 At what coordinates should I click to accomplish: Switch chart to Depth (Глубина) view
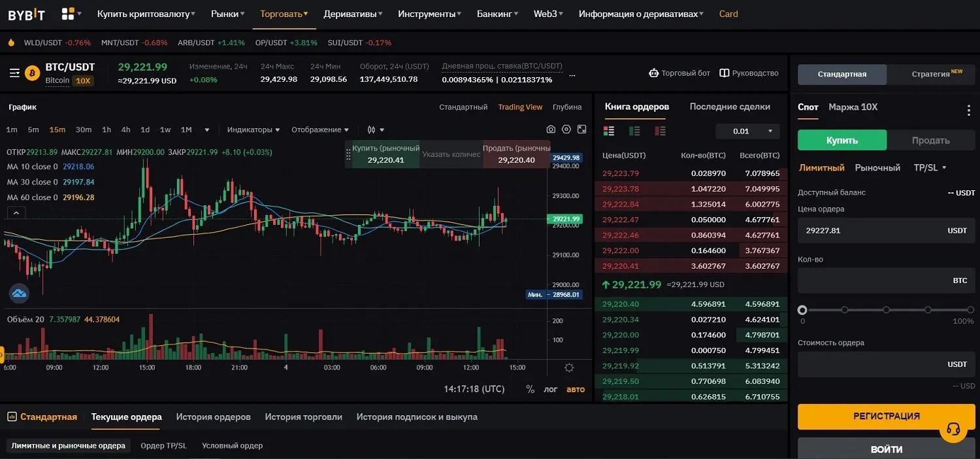point(567,107)
